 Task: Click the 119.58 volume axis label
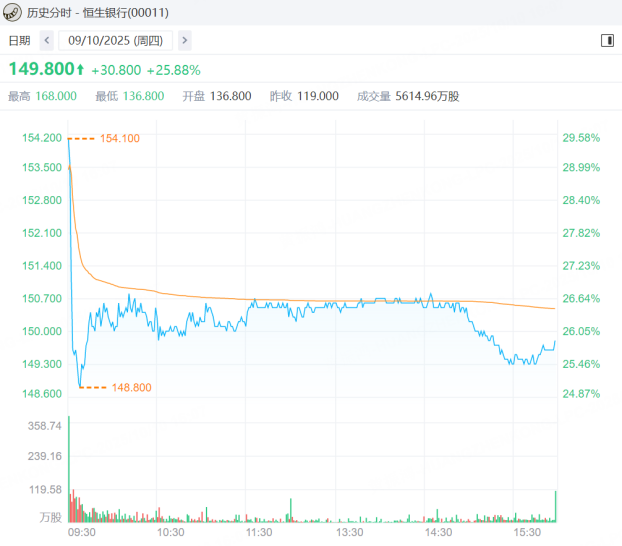pyautogui.click(x=46, y=490)
